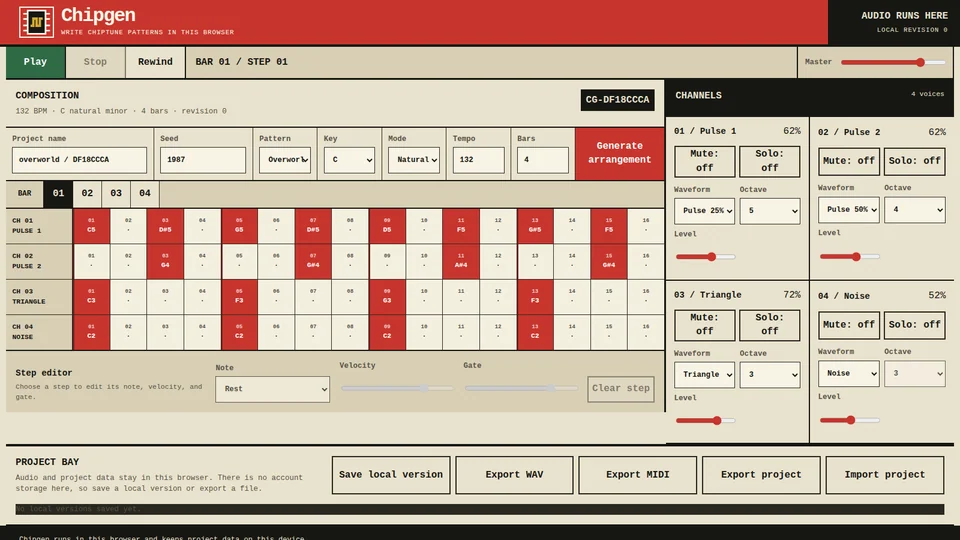Click Export MIDI
Image resolution: width=960 pixels, height=540 pixels.
coord(637,475)
